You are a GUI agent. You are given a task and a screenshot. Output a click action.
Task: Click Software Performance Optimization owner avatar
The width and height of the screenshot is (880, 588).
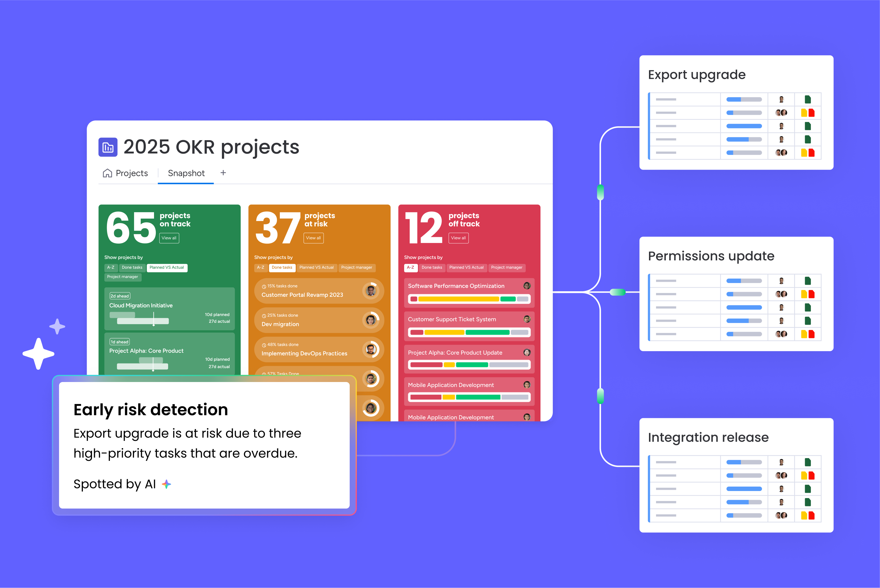(x=527, y=286)
